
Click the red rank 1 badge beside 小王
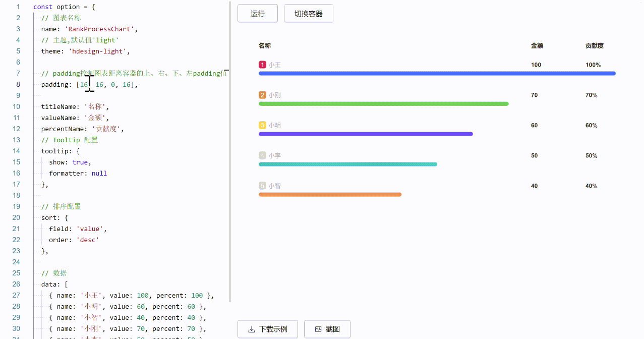262,65
